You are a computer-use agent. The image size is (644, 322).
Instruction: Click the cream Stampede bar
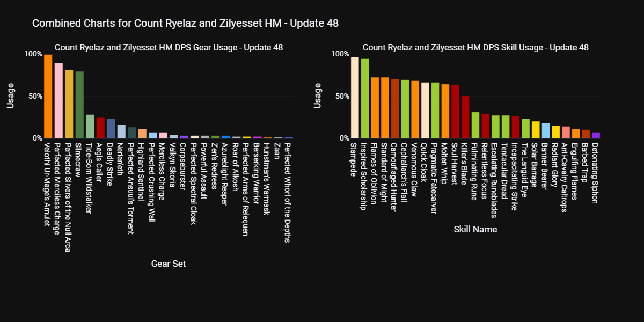point(355,98)
